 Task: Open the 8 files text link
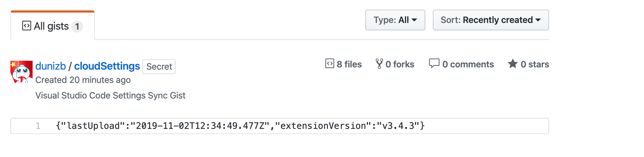pos(349,64)
